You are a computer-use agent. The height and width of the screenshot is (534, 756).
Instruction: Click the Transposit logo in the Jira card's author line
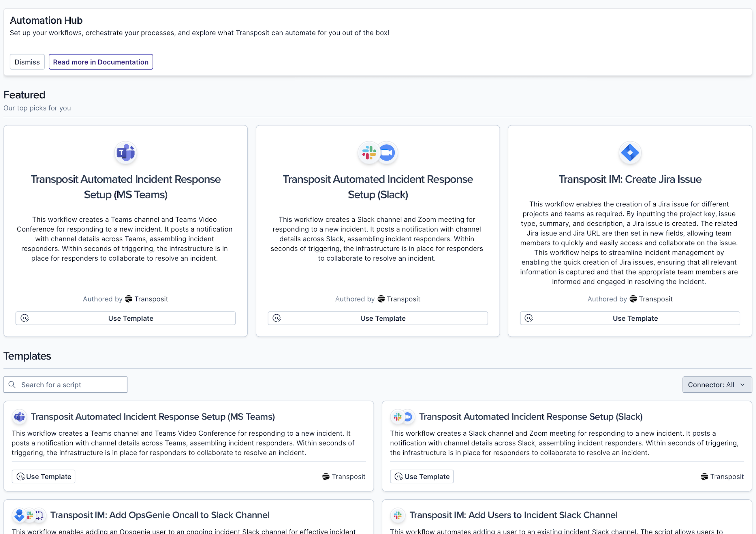[x=633, y=299]
